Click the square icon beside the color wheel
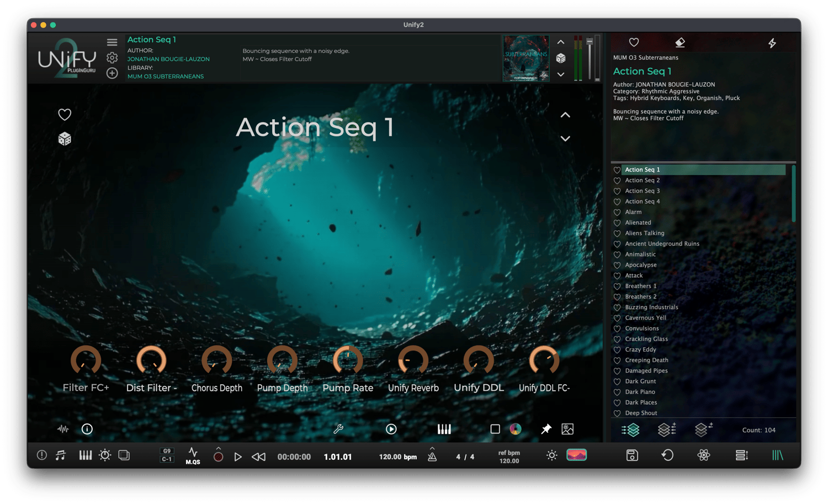This screenshot has width=828, height=504. 495,429
